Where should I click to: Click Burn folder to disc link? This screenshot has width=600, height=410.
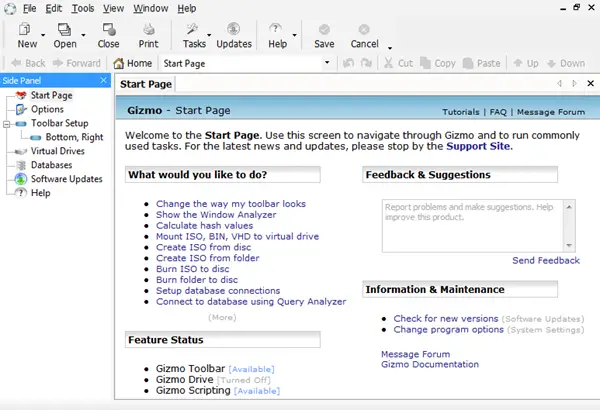coord(197,280)
